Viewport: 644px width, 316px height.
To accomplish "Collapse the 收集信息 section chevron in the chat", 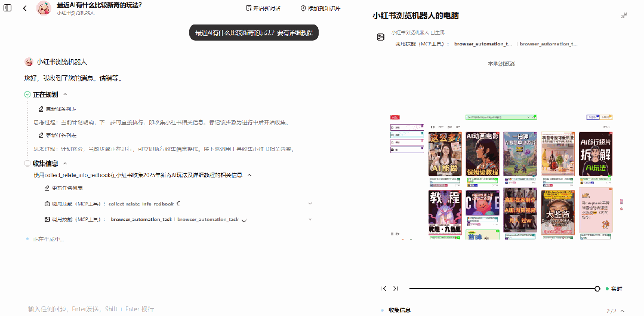I will 65,163.
